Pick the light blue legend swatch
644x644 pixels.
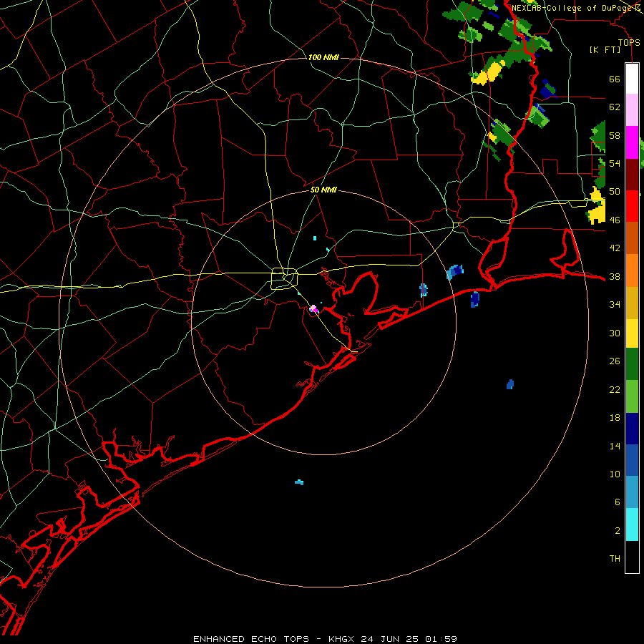(632, 492)
